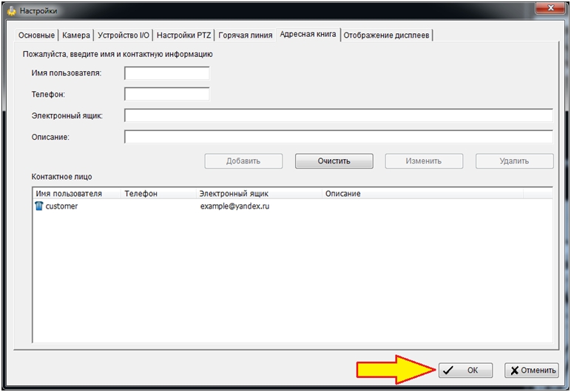Open the Основные tab
The height and width of the screenshot is (392, 571).
[37, 36]
